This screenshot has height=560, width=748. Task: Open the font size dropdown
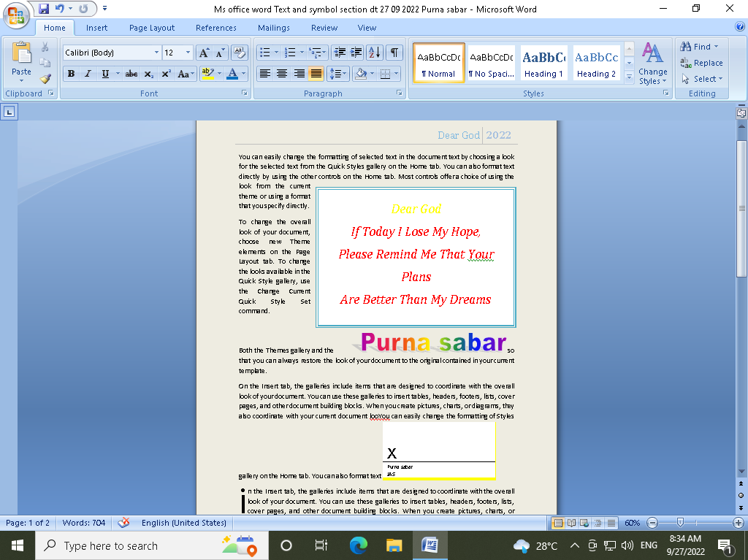pos(188,53)
